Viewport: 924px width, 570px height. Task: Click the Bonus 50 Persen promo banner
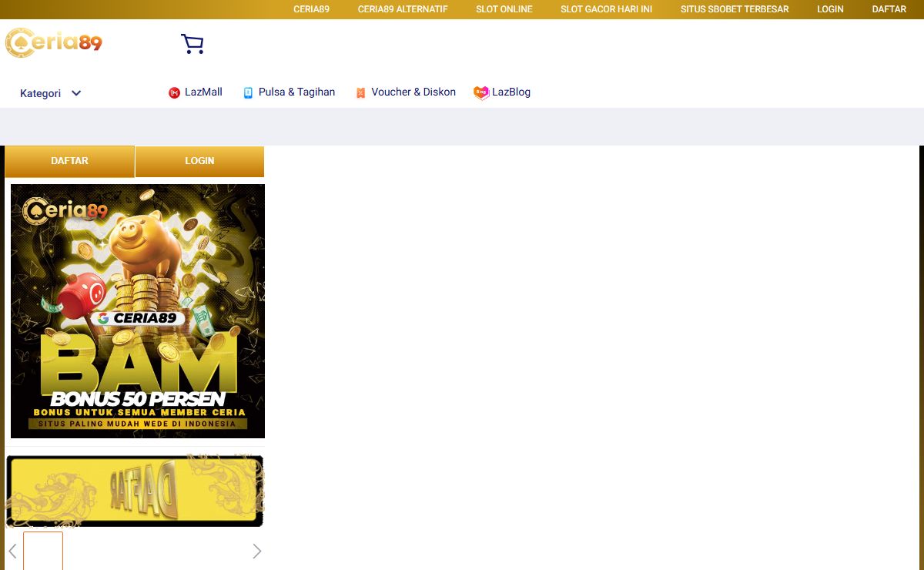(x=138, y=311)
